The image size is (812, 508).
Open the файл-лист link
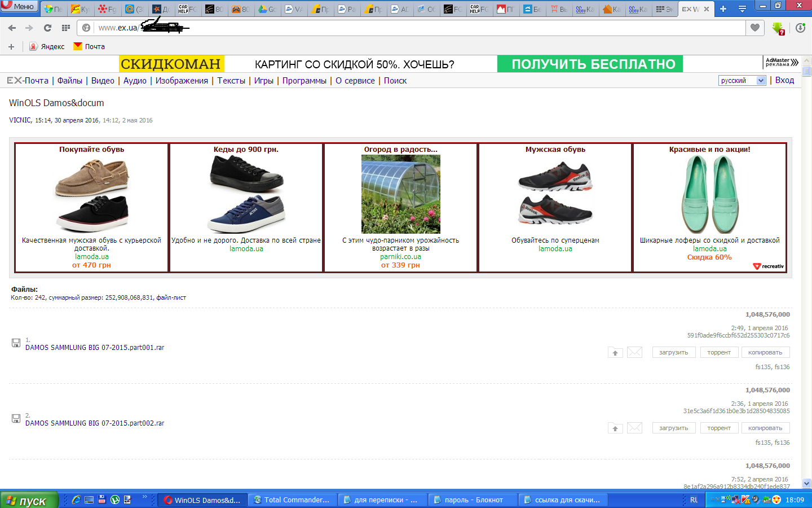tap(171, 297)
